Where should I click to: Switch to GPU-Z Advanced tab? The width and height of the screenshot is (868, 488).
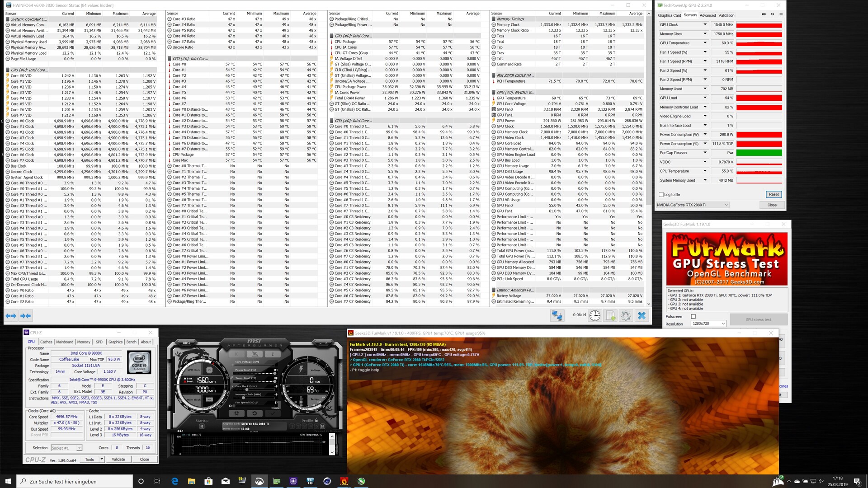point(708,15)
